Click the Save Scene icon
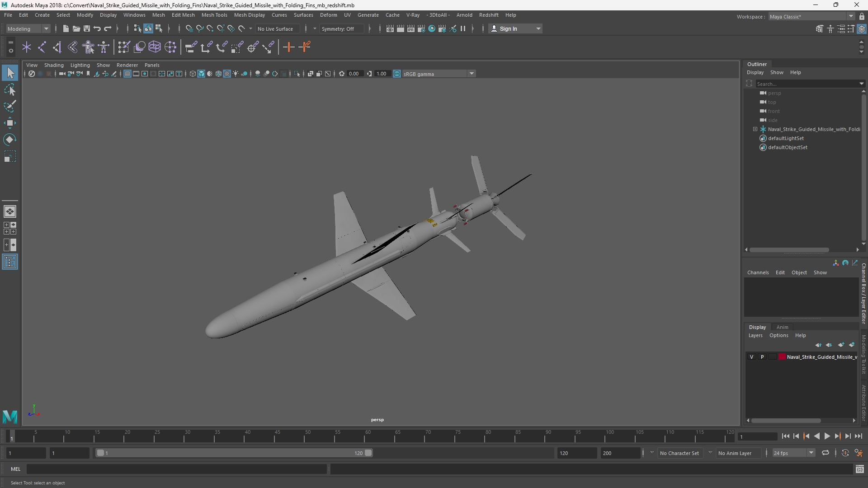Screen dimensions: 868x488 [x=86, y=28]
